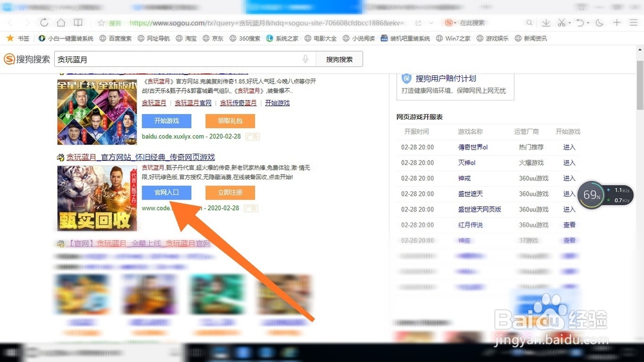Viewport: 644px width, 362px height.
Task: Open the 淘宝 bookmark
Action: coord(186,38)
